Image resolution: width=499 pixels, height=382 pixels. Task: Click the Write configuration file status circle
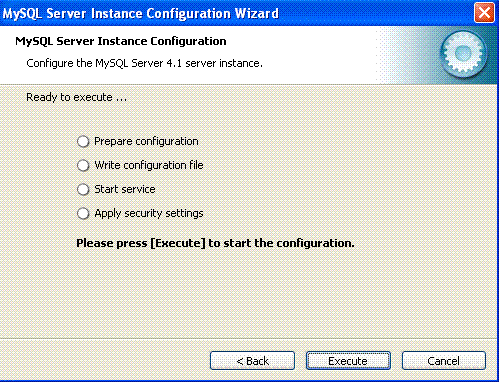(x=83, y=165)
